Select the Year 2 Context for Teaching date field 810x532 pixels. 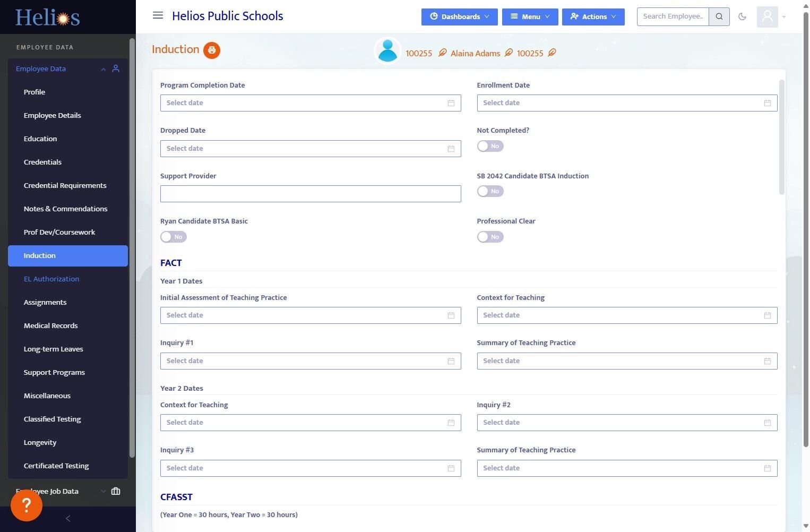[x=311, y=423]
